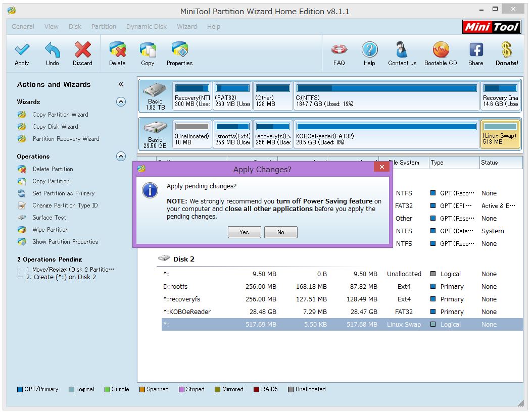Open the Wizard menu

(x=187, y=26)
